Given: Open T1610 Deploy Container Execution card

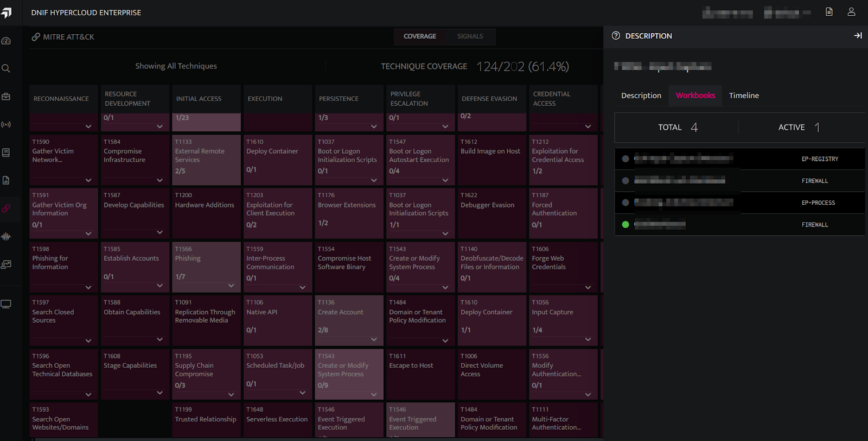Looking at the screenshot, I should 278,160.
